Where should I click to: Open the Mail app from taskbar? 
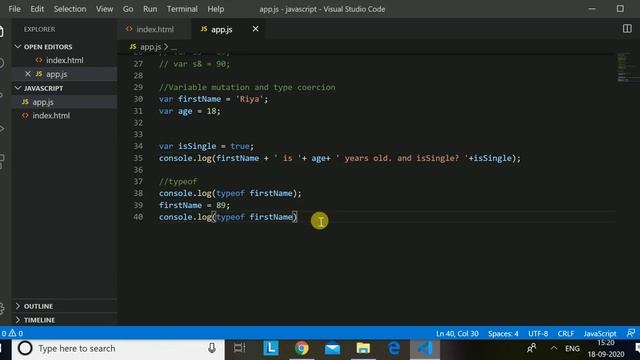tap(332, 348)
